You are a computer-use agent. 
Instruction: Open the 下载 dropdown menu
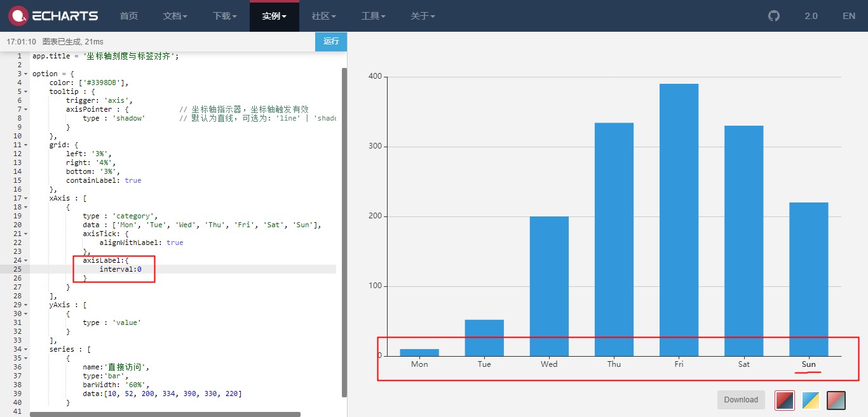tap(225, 16)
